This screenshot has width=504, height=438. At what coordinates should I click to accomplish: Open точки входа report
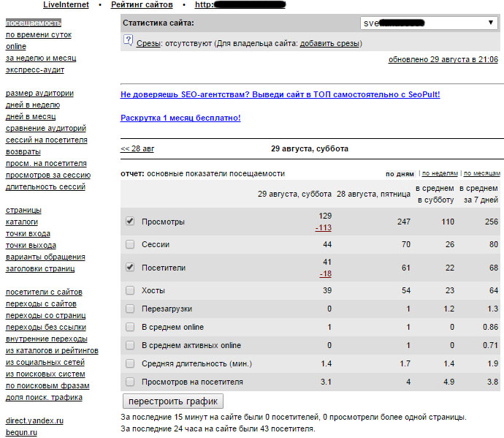pos(28,234)
